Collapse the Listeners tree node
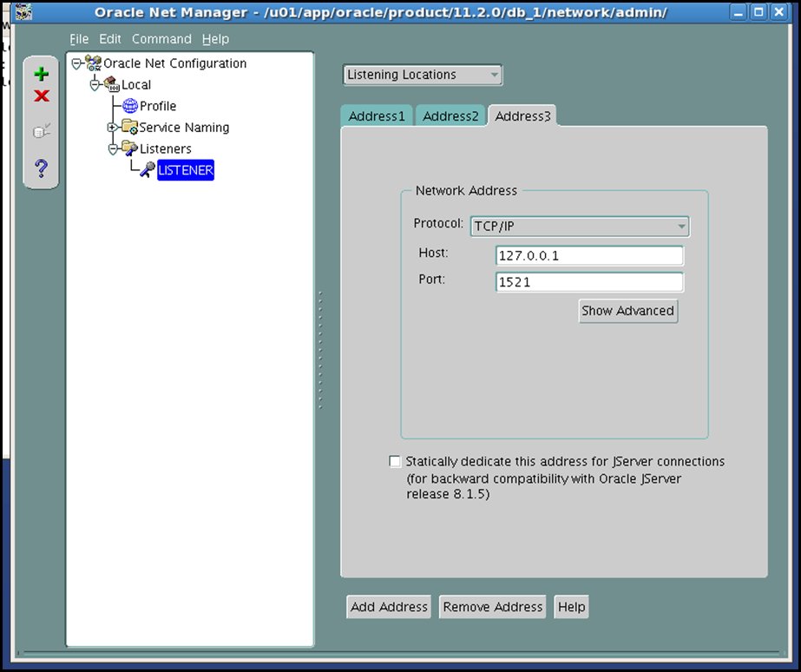This screenshot has width=801, height=672. click(113, 149)
